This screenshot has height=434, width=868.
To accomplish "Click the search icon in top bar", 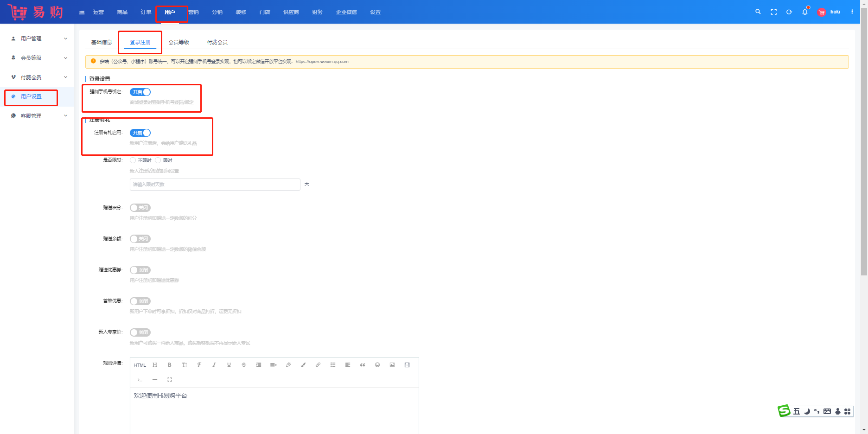I will 758,12.
